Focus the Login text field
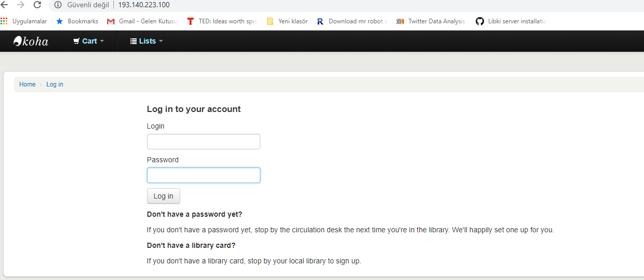 click(x=203, y=142)
